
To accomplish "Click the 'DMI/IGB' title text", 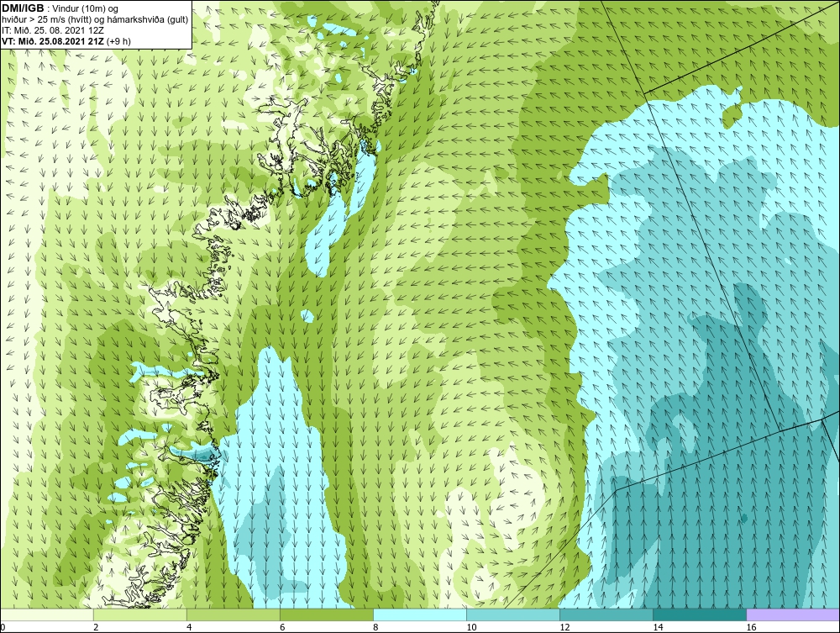I will point(23,8).
